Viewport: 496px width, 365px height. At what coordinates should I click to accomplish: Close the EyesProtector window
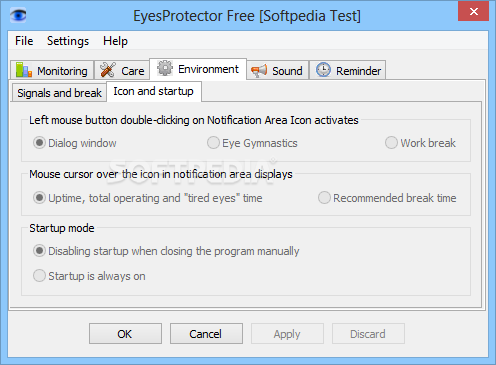click(473, 11)
